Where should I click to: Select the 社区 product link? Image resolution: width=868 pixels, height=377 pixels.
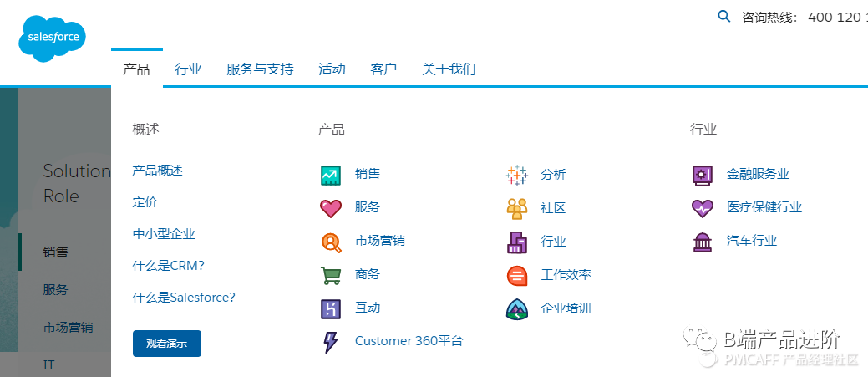pyautogui.click(x=554, y=208)
